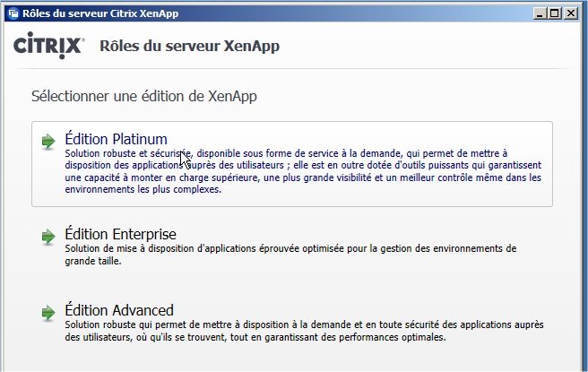Click the green arrow beside Édition Advanced

48,313
